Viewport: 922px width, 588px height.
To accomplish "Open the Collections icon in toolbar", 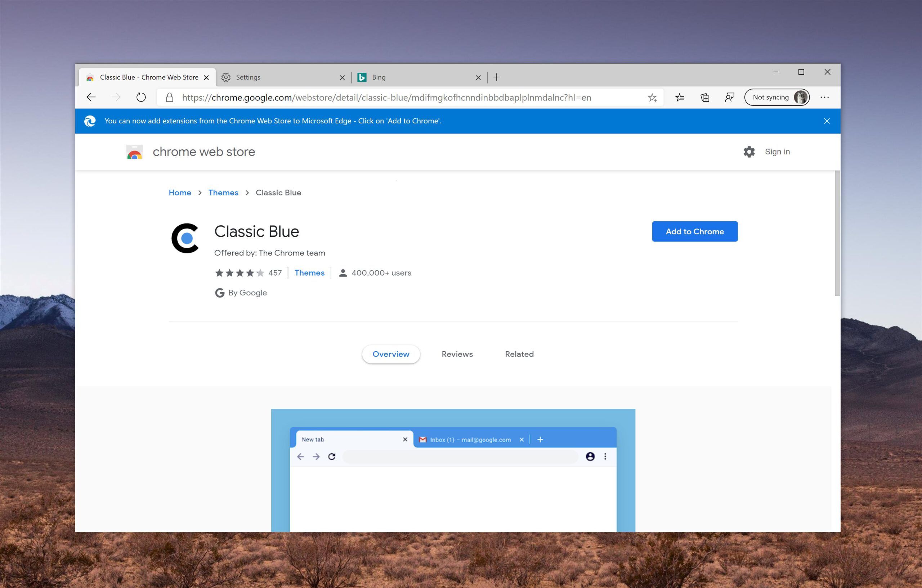I will pyautogui.click(x=705, y=98).
